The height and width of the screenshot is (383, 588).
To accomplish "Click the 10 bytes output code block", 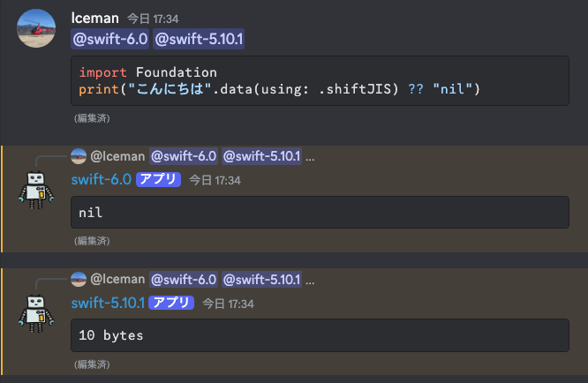I will pyautogui.click(x=320, y=335).
